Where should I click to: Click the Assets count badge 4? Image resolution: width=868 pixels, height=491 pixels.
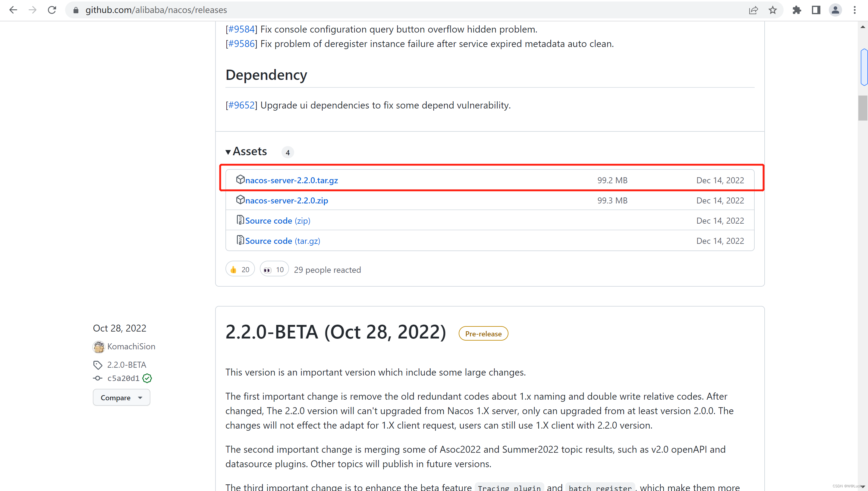pos(288,153)
